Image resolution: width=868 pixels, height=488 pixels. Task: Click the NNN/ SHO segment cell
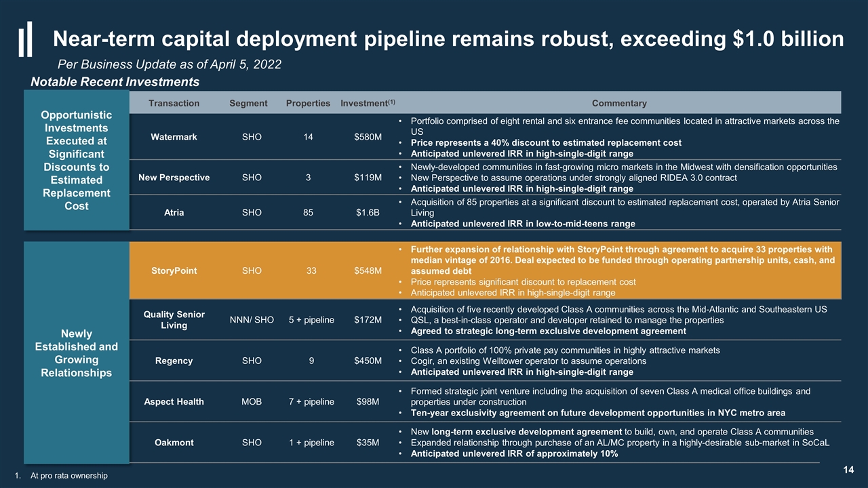(x=252, y=320)
